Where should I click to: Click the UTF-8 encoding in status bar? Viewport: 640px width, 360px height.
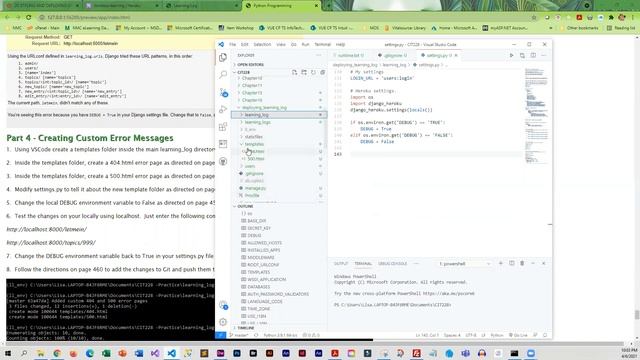click(x=471, y=335)
